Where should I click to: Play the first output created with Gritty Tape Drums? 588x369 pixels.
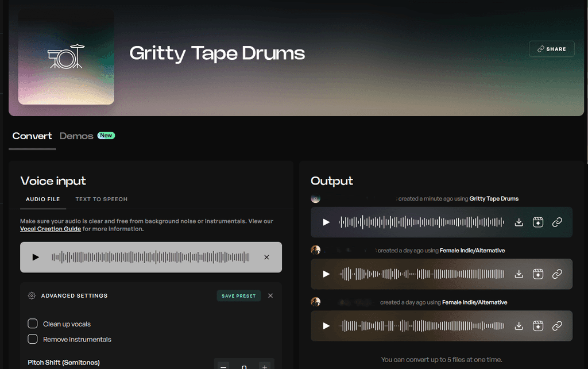tap(326, 222)
